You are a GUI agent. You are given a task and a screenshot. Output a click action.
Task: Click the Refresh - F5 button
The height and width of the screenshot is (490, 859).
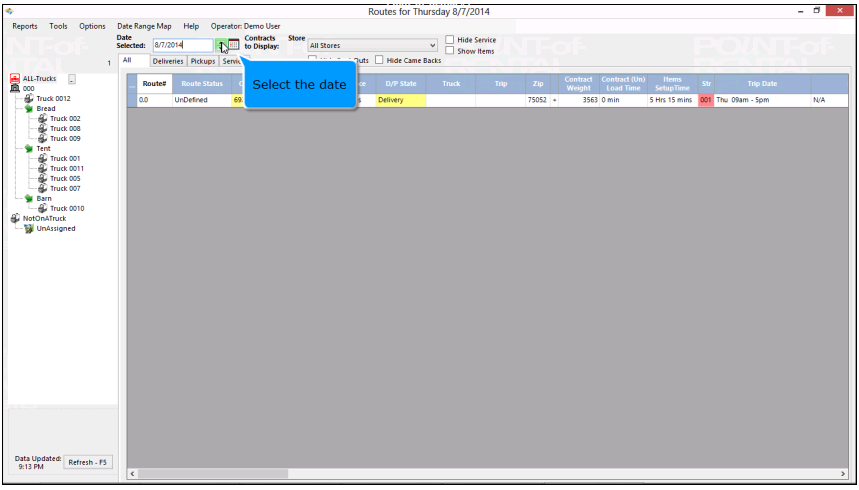point(89,462)
